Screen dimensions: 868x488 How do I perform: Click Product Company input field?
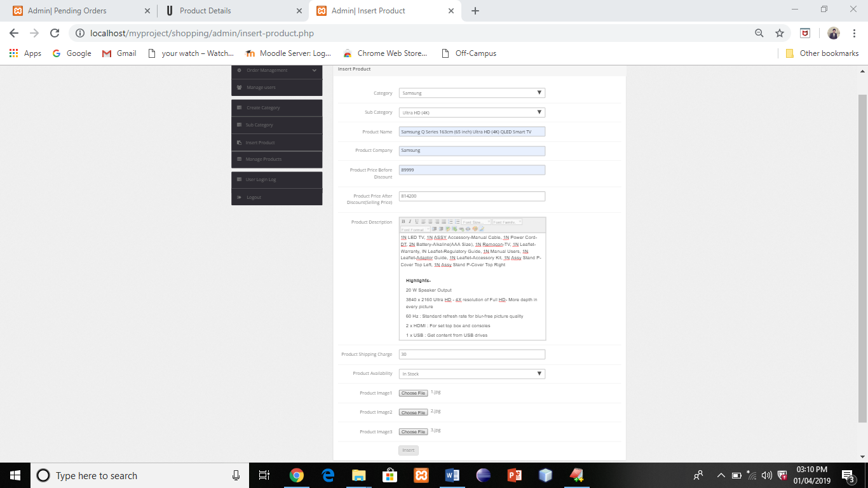472,151
